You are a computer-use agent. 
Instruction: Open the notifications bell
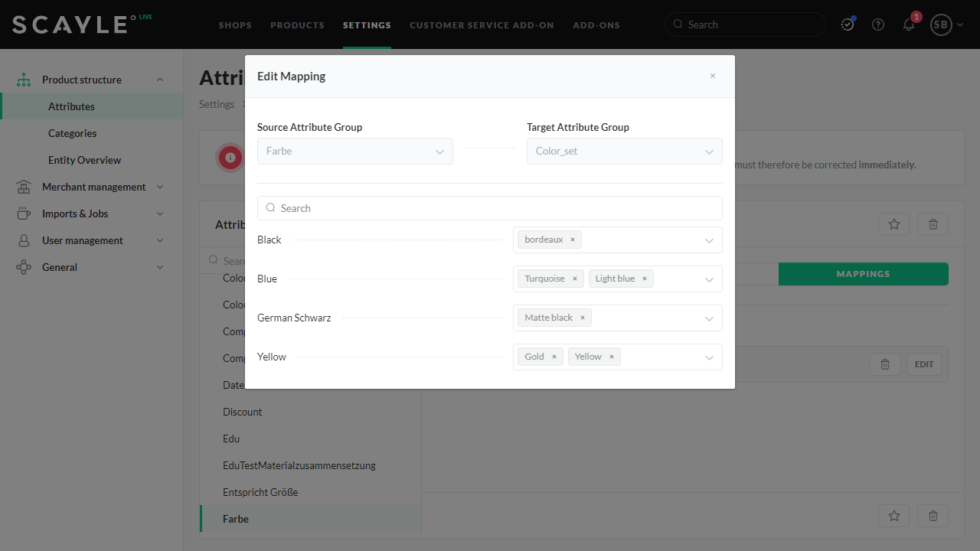909,24
